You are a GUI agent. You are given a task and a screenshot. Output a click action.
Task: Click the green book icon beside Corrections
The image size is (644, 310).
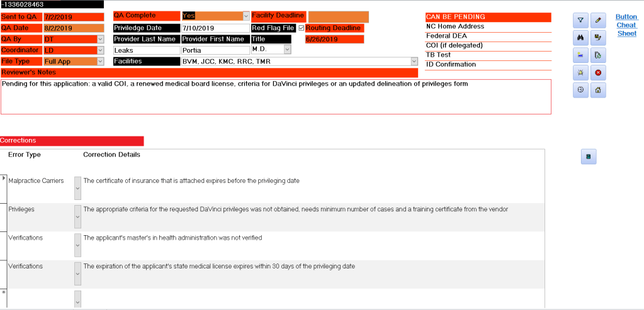click(x=588, y=157)
